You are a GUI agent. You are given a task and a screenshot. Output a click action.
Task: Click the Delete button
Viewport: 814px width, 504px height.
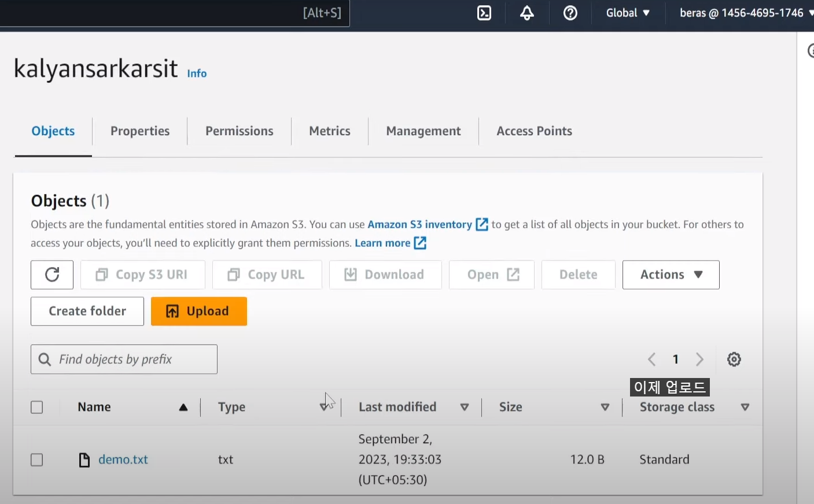click(579, 275)
